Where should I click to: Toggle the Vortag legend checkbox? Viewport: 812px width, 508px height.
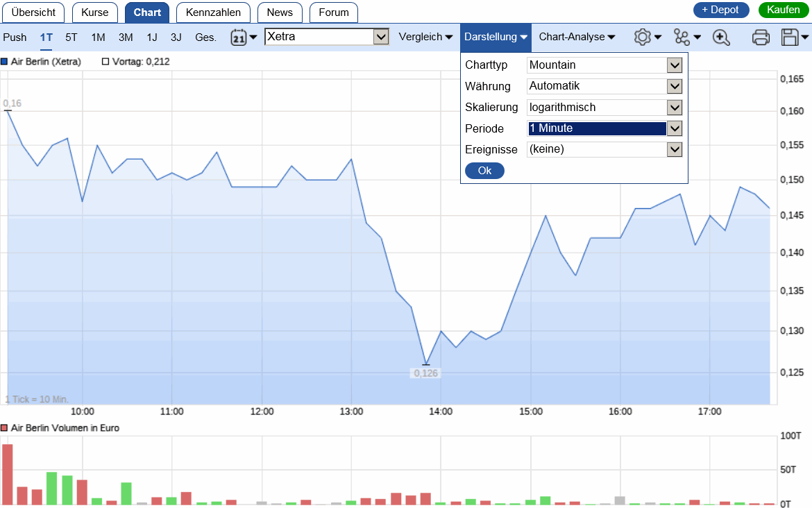point(105,62)
